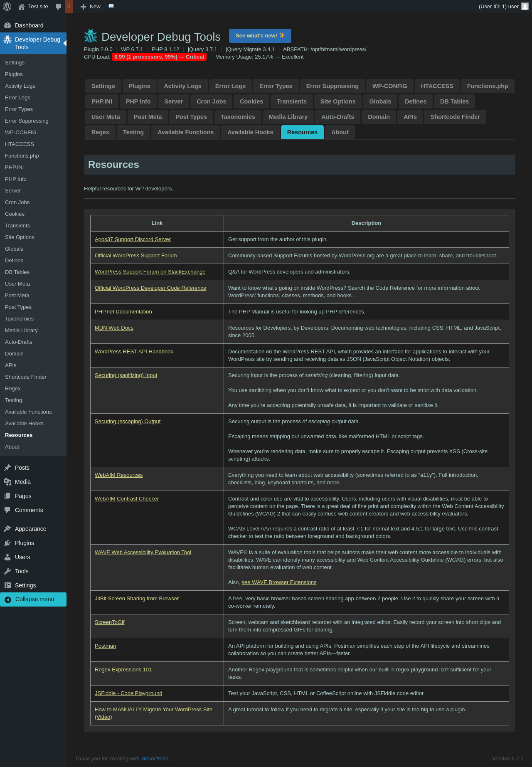Click the PHP 8.1.12 version text
Viewport: 532px width, 767px height.
165,49
